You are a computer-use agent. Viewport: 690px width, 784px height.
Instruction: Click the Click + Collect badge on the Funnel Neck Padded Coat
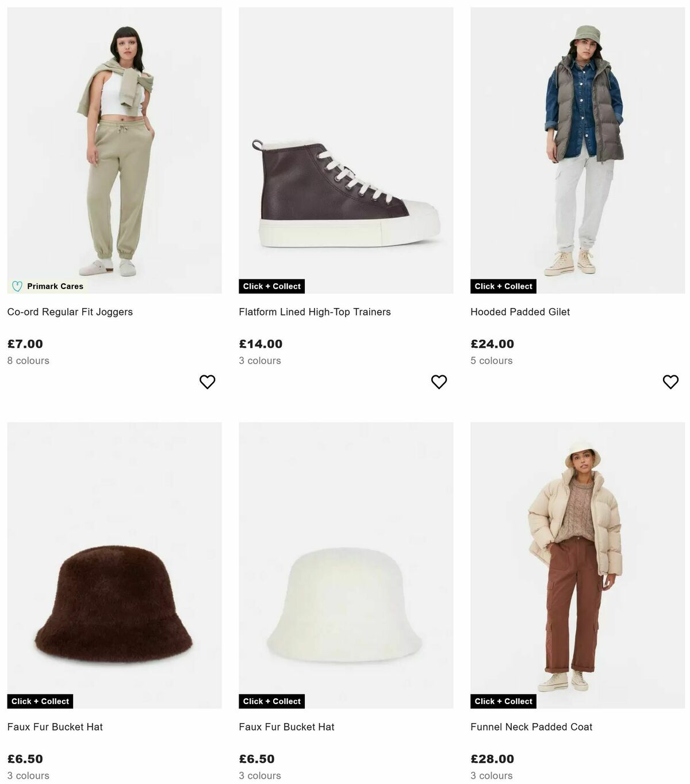[503, 701]
